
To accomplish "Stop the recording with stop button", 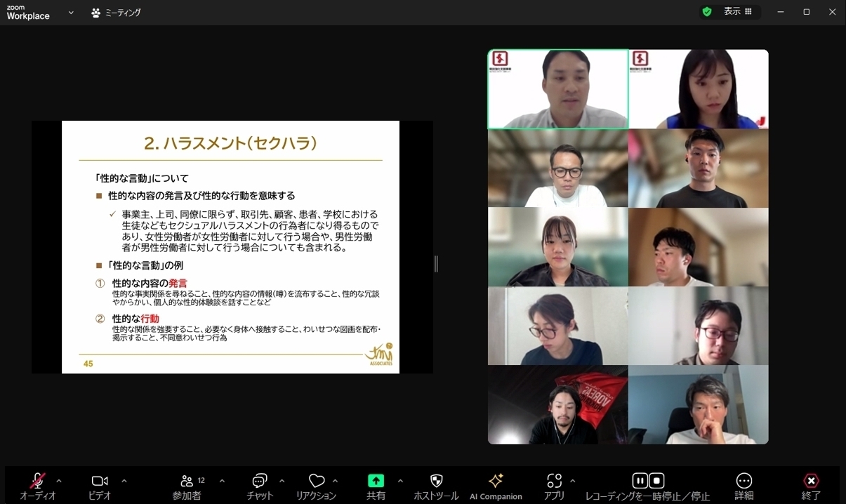I will [656, 481].
